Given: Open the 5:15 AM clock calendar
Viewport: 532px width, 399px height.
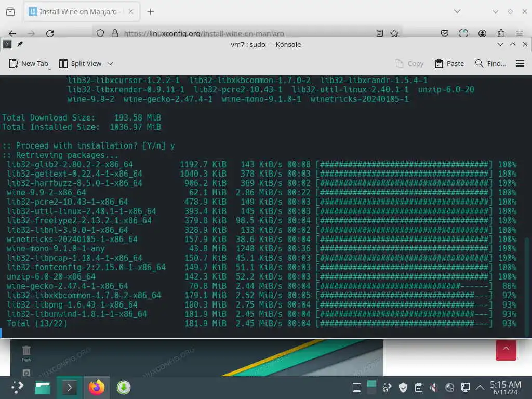Looking at the screenshot, I should (x=505, y=388).
